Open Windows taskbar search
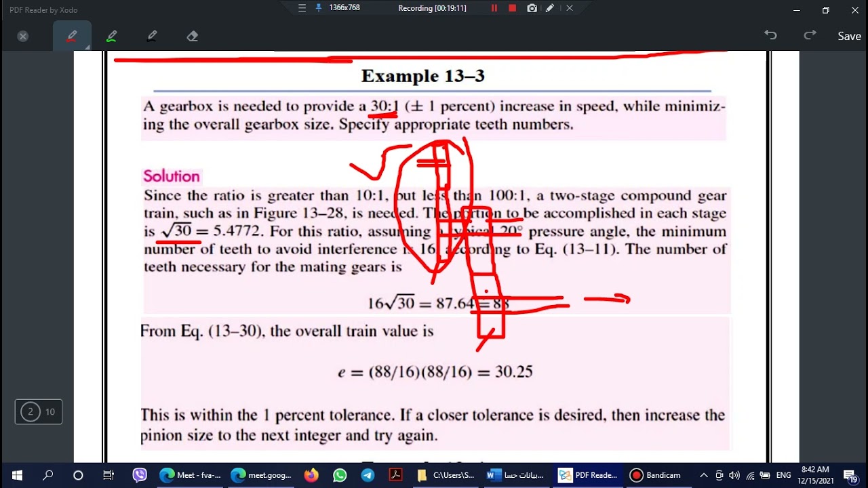The width and height of the screenshot is (868, 488). click(x=47, y=475)
